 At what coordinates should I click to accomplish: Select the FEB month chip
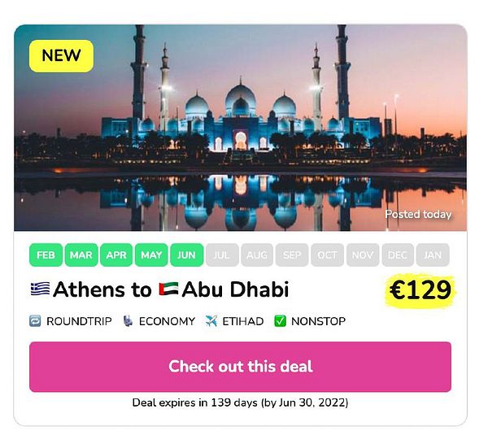[46, 254]
